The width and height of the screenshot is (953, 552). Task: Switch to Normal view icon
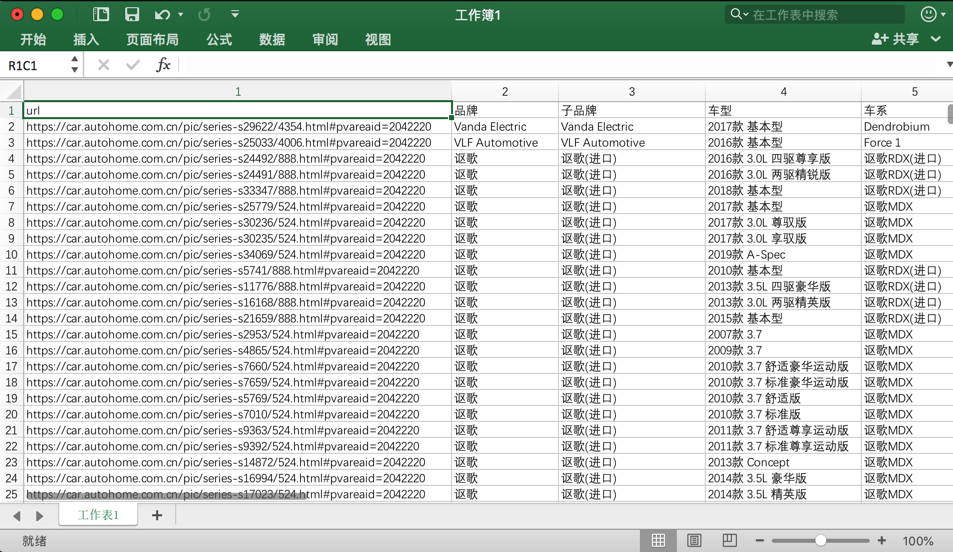tap(658, 540)
